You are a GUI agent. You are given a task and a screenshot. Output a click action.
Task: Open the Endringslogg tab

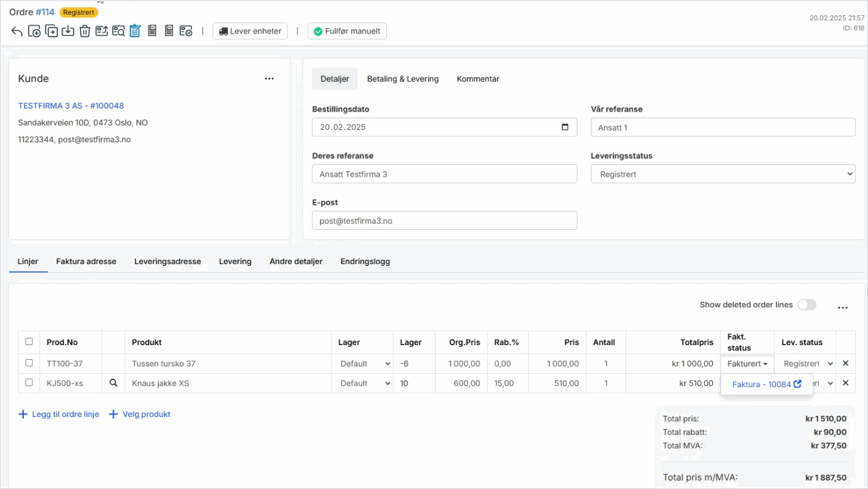pos(365,262)
